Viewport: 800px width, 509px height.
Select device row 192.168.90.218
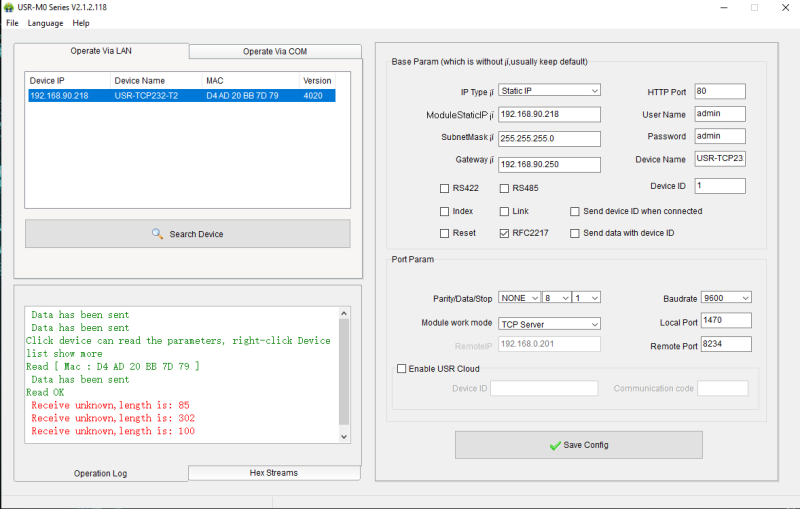[182, 95]
